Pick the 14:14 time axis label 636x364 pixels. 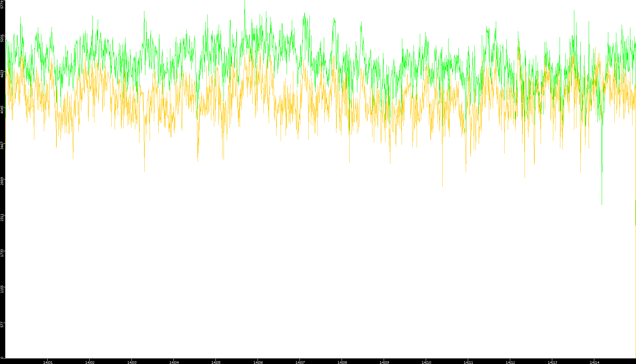(594, 362)
